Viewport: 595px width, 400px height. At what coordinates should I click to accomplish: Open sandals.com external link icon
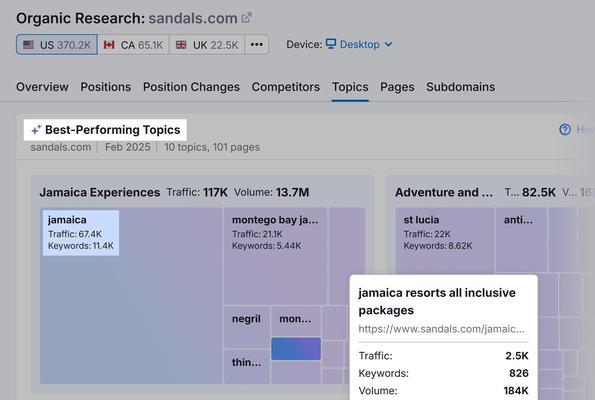(247, 18)
